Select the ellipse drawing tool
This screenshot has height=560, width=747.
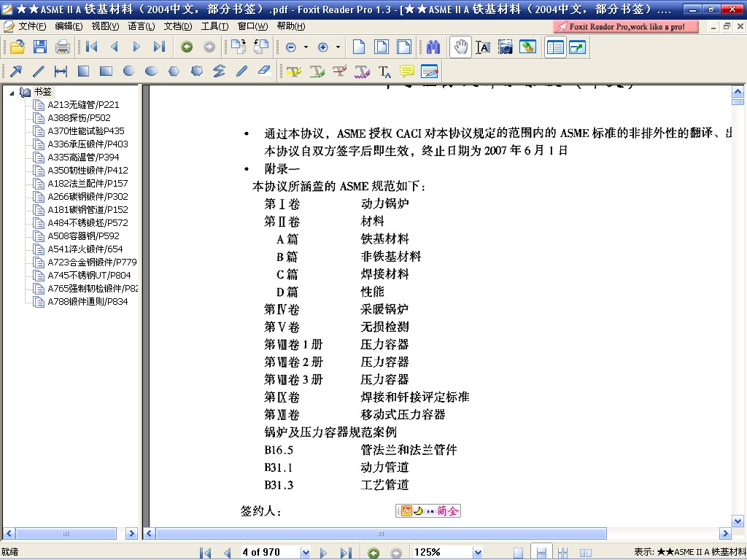coord(152,71)
